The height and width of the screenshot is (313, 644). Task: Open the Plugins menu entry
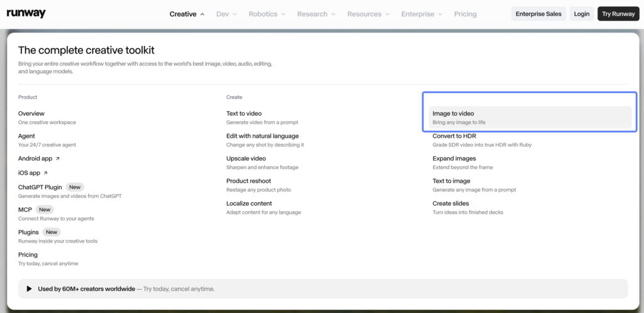coord(28,233)
